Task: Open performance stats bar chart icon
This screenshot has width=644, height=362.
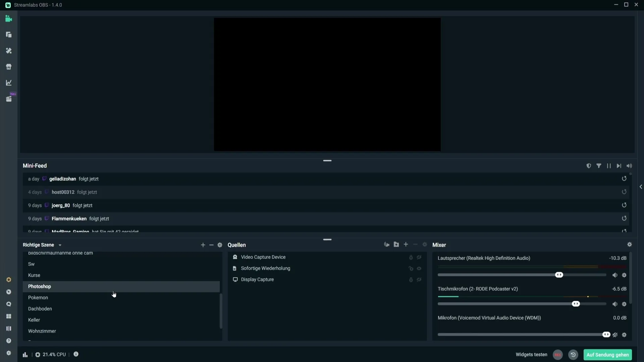Action: pyautogui.click(x=25, y=355)
